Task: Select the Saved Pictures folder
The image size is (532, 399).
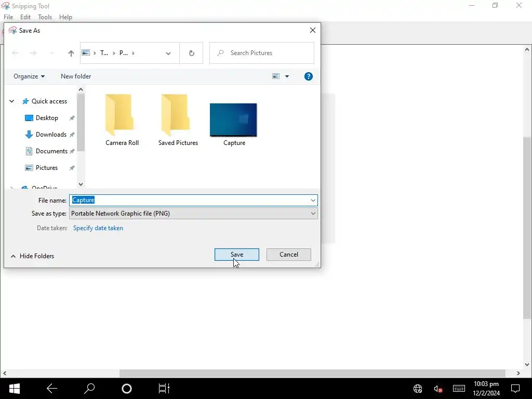Action: coord(178,120)
